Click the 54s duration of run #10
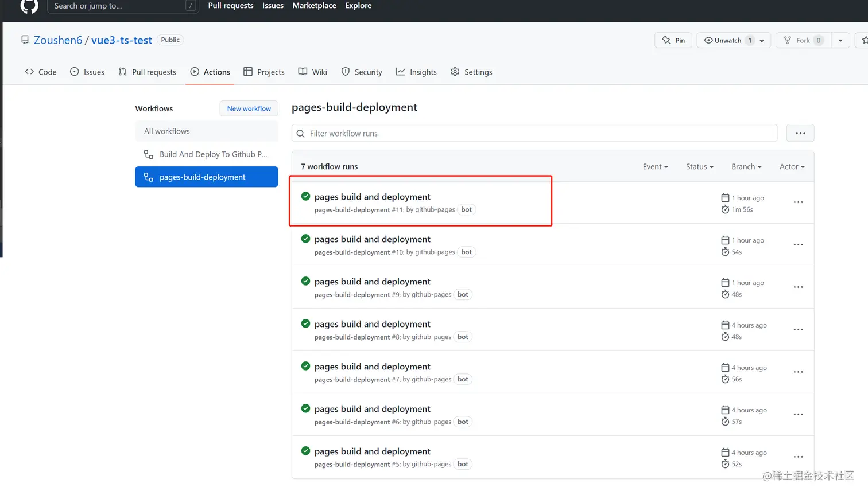Screen dimensions: 868x495 pyautogui.click(x=737, y=252)
